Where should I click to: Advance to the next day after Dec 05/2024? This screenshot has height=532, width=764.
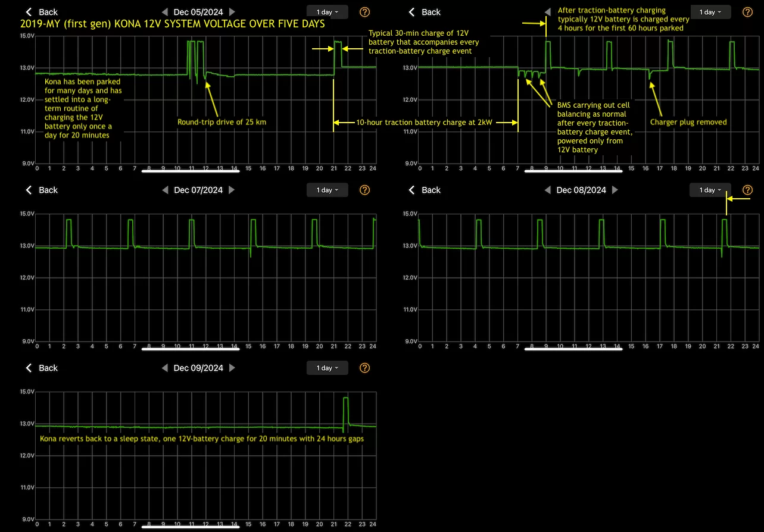coord(232,11)
